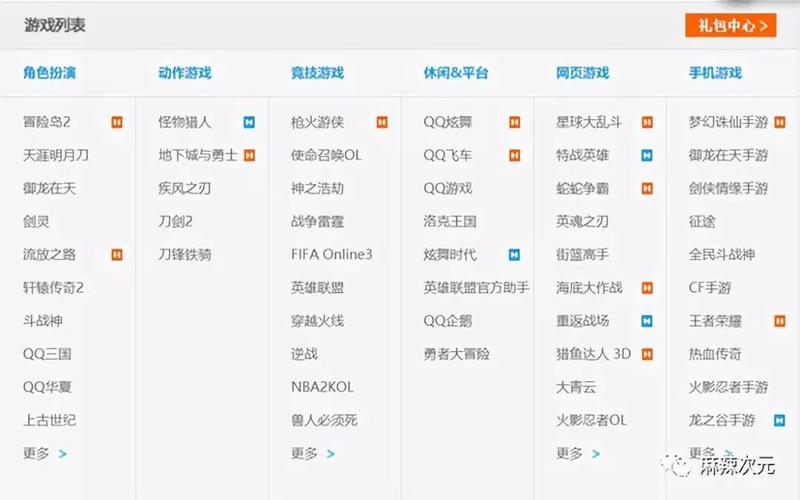Open the 轩辕传奇2 game link
This screenshot has height=500, width=800.
point(54,288)
